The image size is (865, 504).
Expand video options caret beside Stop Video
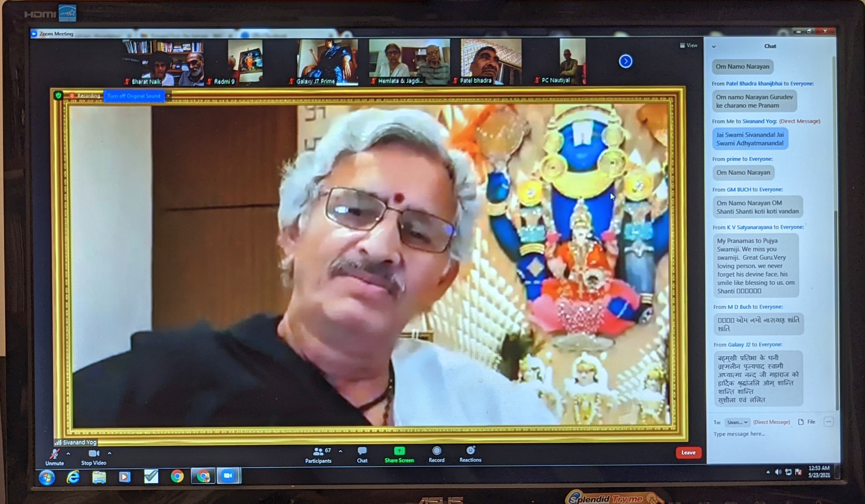click(110, 454)
